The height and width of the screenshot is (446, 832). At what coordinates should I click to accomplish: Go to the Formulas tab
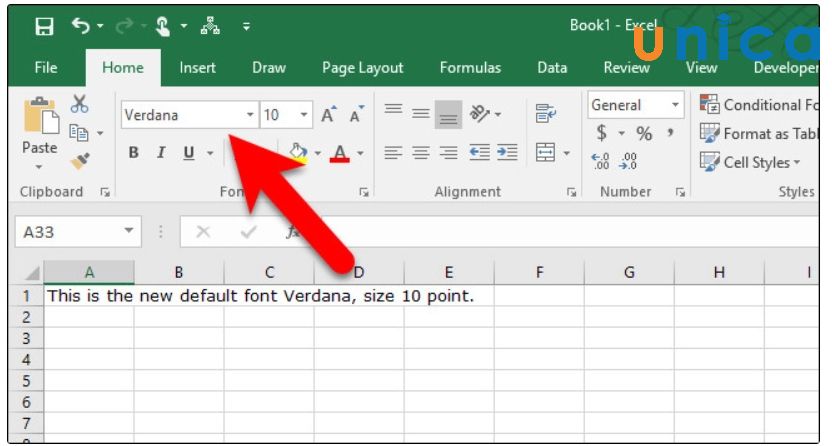(x=470, y=67)
